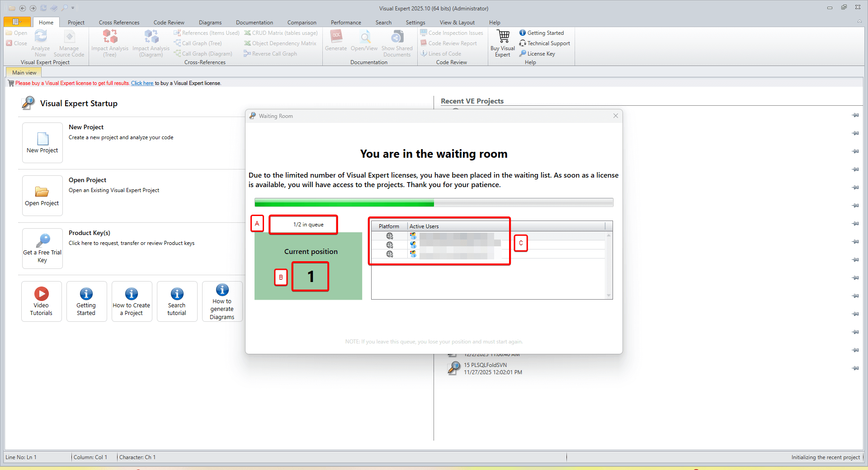868x470 pixels.
Task: Close the Waiting Room dialog
Action: tap(615, 116)
